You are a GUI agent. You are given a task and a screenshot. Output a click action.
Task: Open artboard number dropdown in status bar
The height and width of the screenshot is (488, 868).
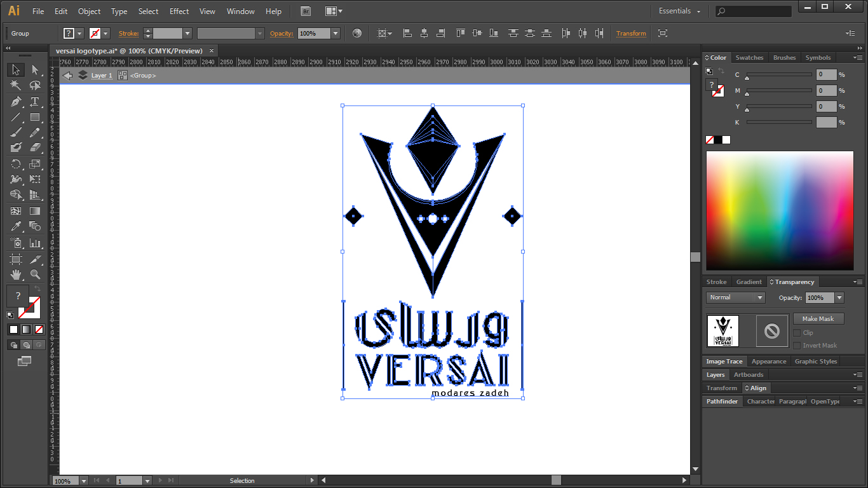point(147,481)
